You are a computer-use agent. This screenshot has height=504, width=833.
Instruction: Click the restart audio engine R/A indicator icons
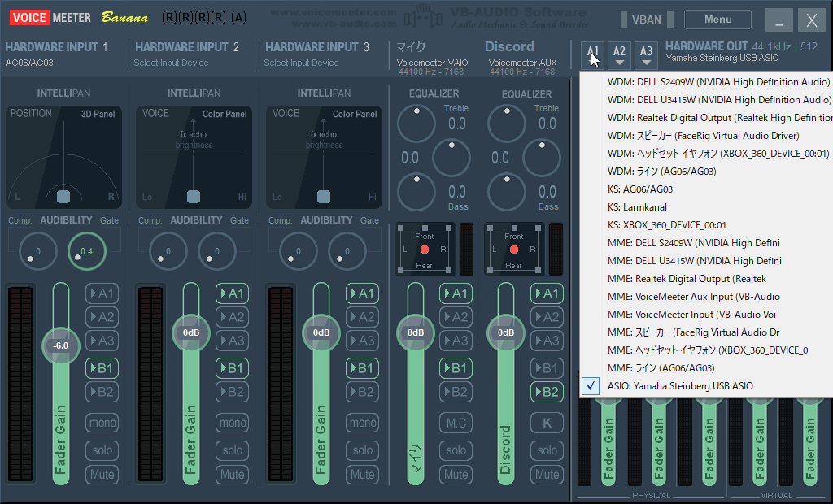pyautogui.click(x=204, y=18)
